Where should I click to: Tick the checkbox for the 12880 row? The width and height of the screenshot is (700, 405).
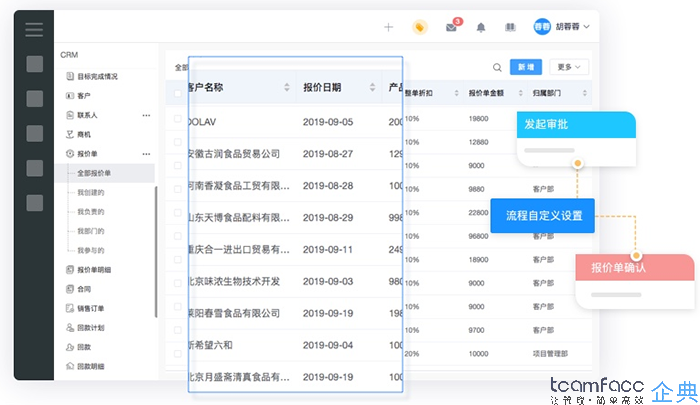pyautogui.click(x=178, y=142)
